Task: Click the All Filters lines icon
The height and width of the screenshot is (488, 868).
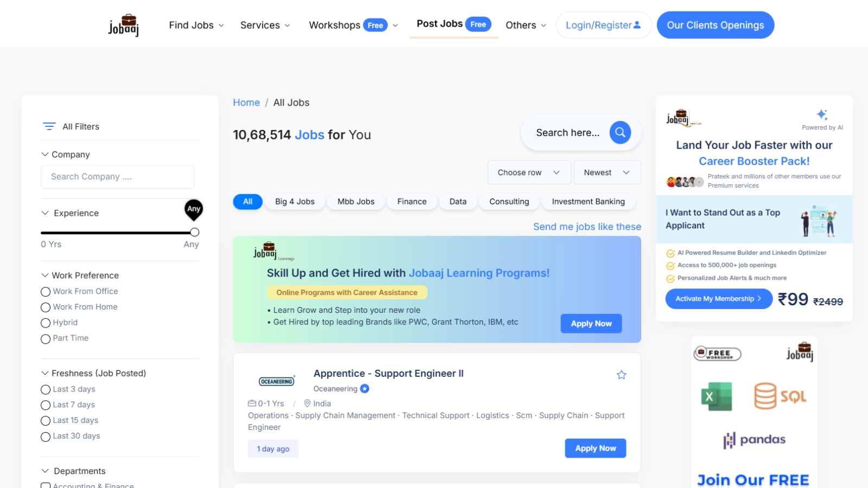Action: click(x=49, y=126)
